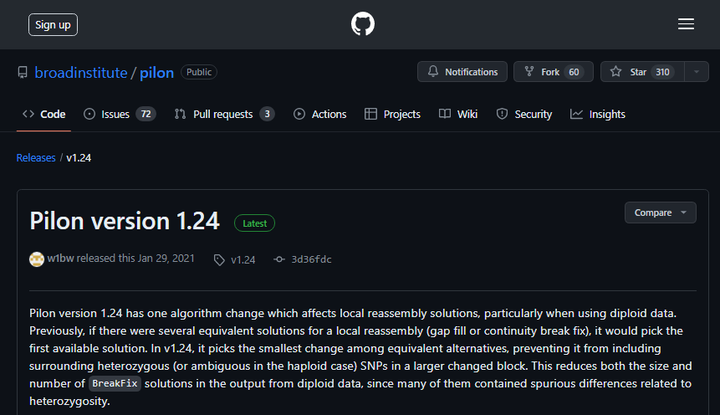Go to the Releases breadcrumb link
The image size is (720, 415).
coord(36,158)
